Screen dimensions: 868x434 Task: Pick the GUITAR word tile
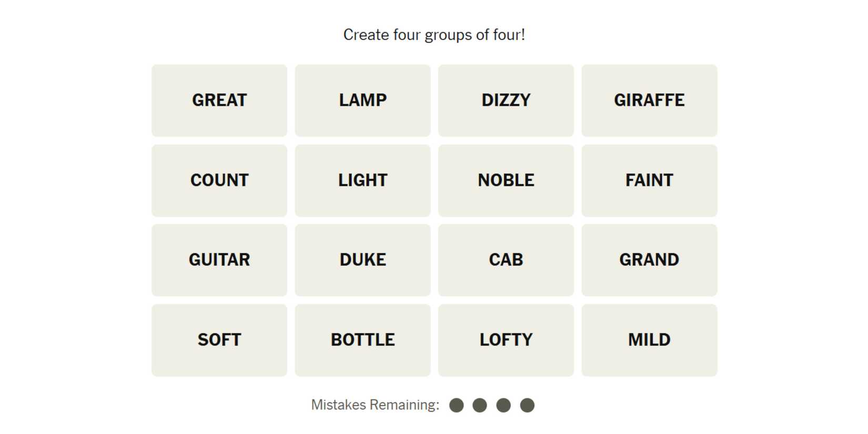pyautogui.click(x=219, y=260)
